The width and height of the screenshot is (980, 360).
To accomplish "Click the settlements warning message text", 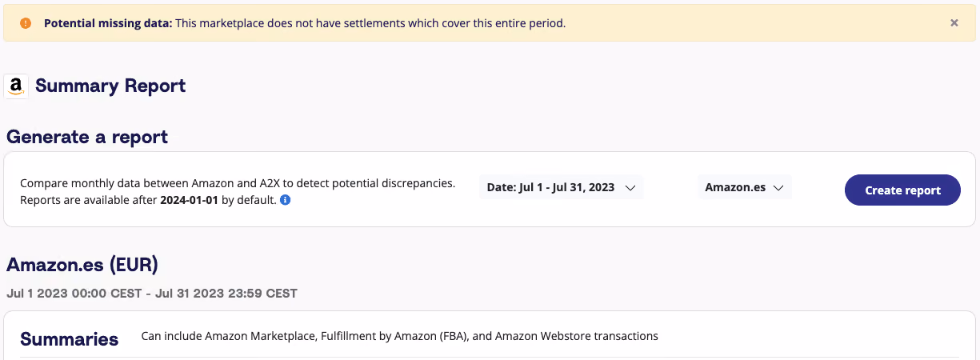I will [370, 23].
